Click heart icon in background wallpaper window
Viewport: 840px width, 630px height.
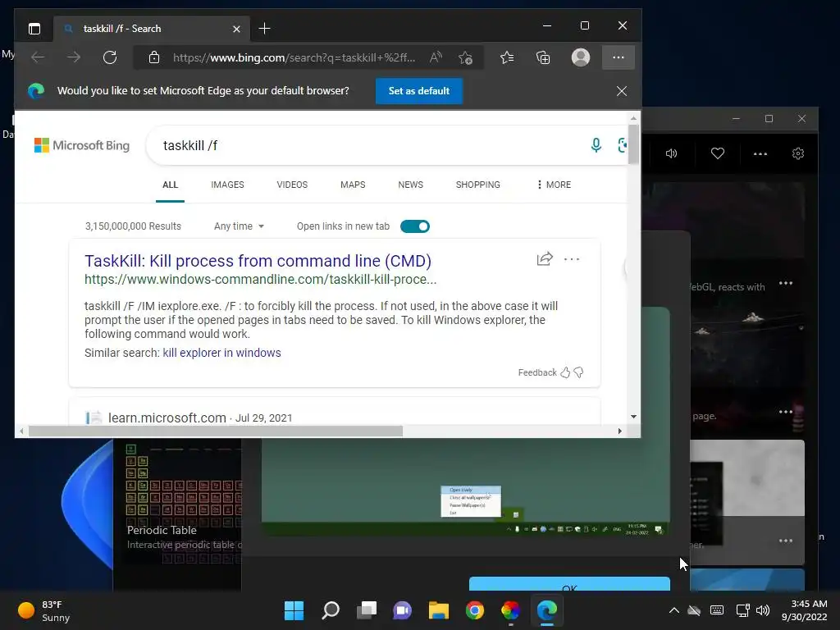pyautogui.click(x=717, y=153)
